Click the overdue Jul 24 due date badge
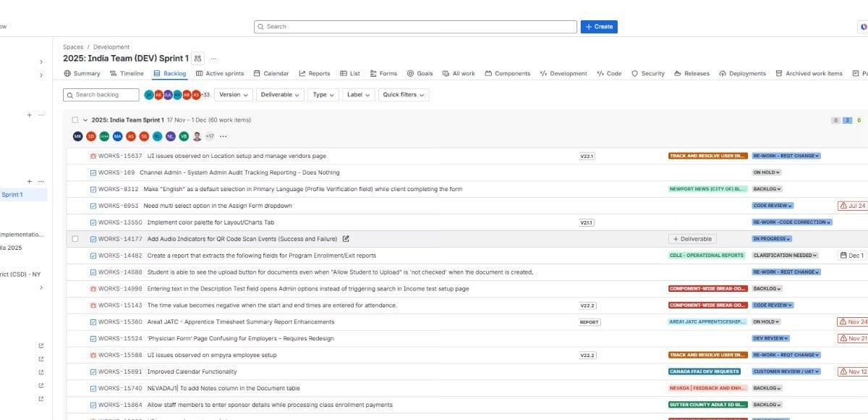 [852, 206]
